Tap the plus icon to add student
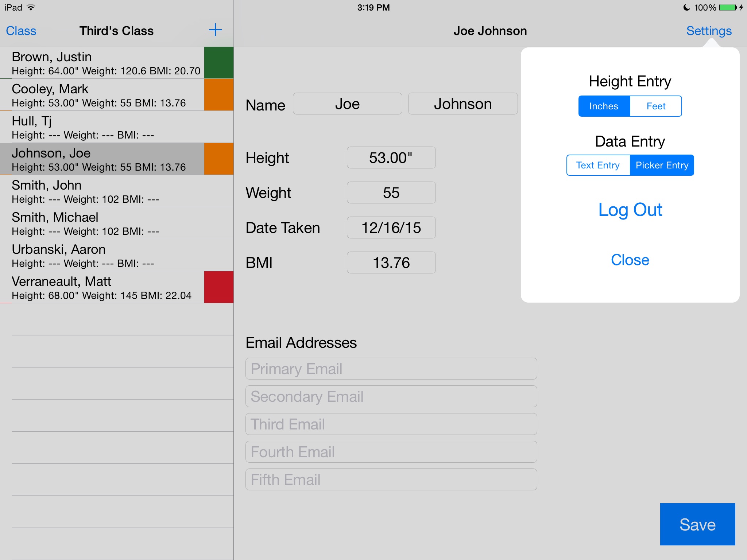This screenshot has width=747, height=560. [215, 30]
